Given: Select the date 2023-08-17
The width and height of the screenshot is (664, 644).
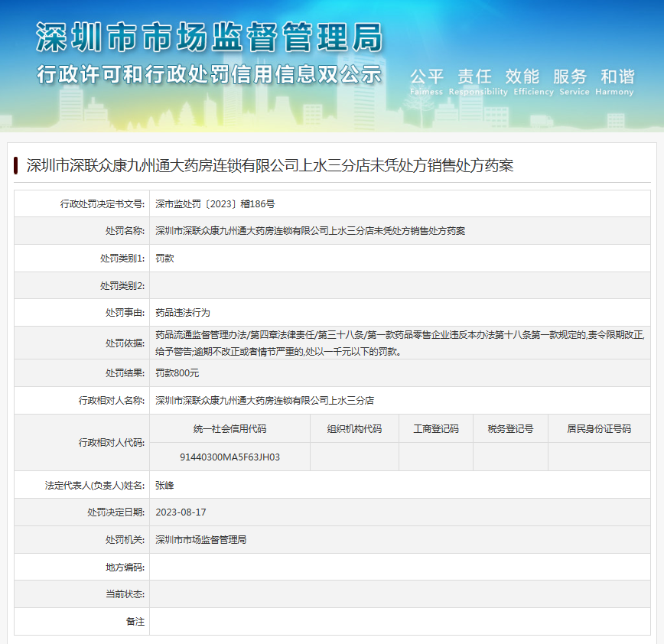Looking at the screenshot, I should pos(181,512).
